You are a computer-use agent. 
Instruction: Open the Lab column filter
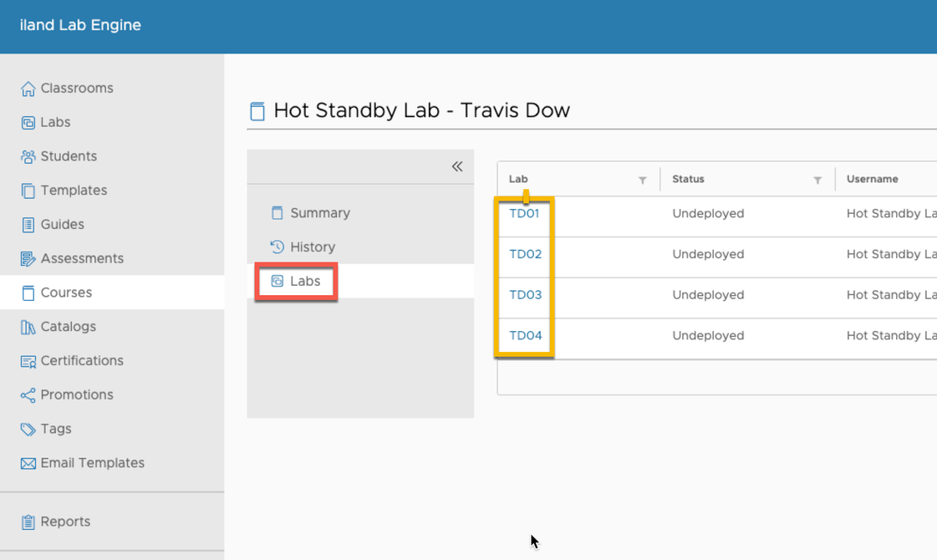coord(643,180)
